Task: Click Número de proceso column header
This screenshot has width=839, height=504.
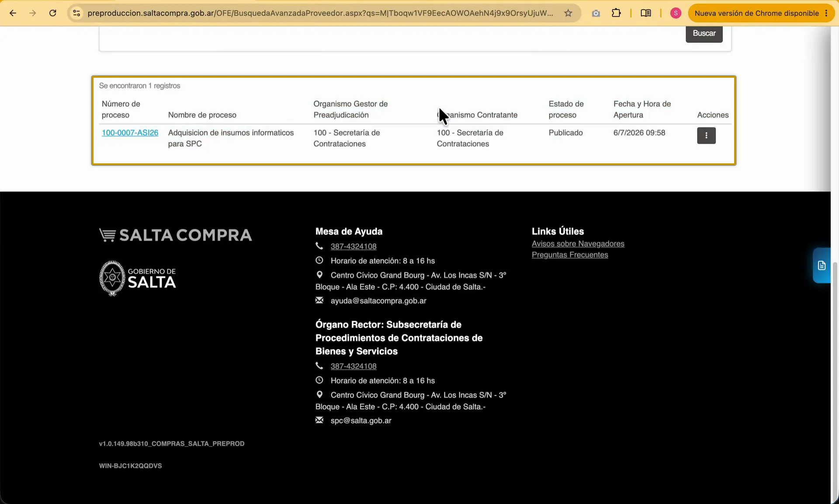Action: 121,109
